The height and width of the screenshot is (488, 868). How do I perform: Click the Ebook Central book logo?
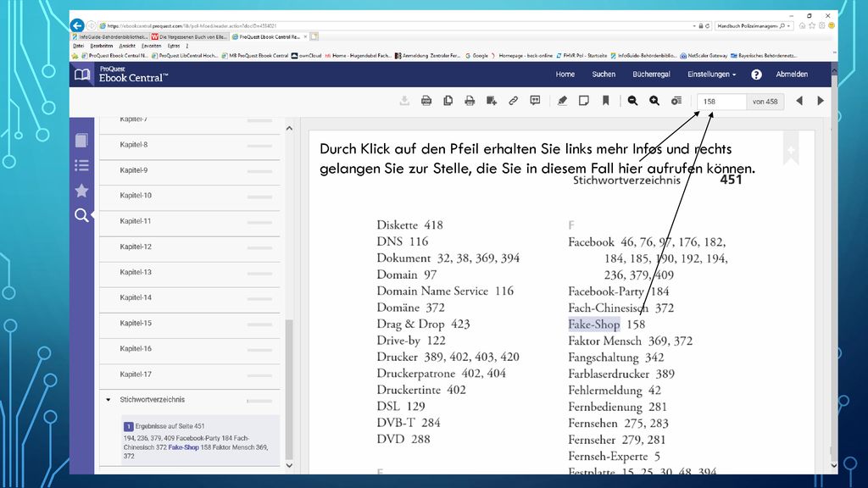pyautogui.click(x=82, y=75)
